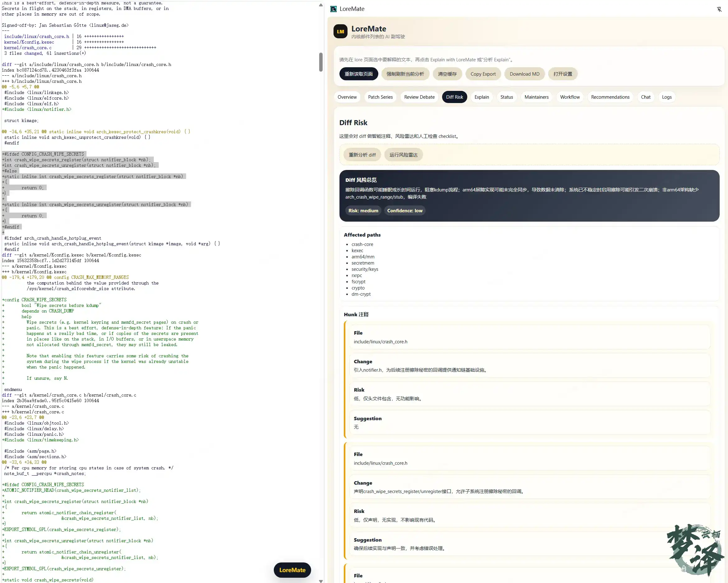
Task: Click the crash-core item in Affected paths
Action: [362, 244]
